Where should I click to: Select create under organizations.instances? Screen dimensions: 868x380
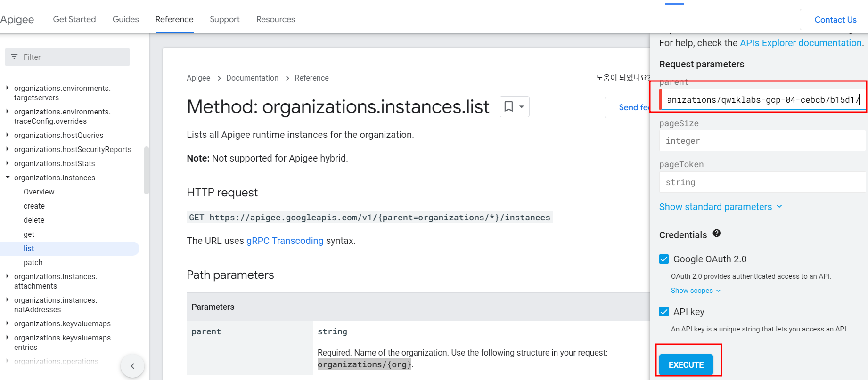[34, 206]
